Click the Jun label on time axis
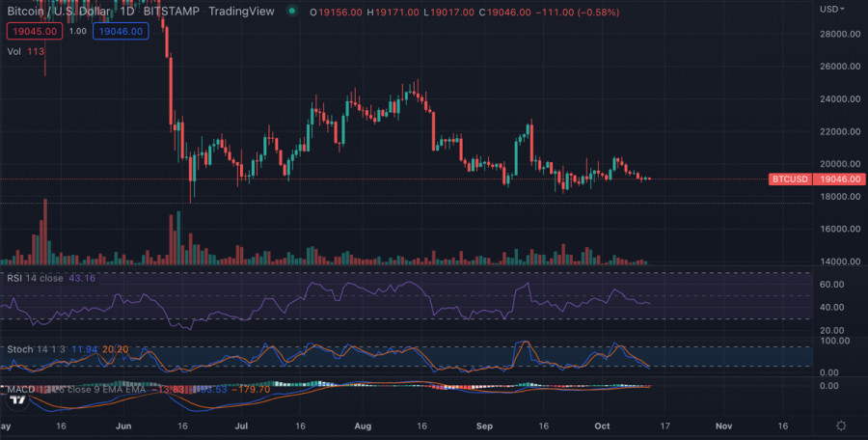This screenshot has height=440, width=868. (x=123, y=426)
